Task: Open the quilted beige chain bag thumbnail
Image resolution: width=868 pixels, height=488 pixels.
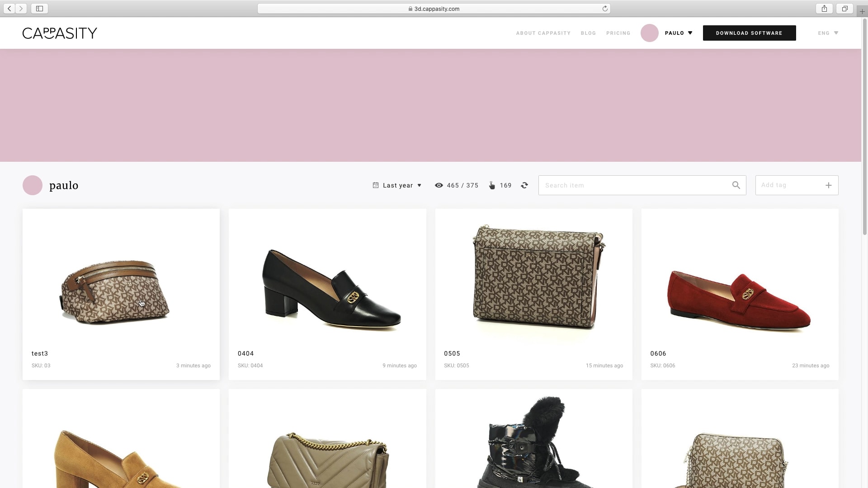Action: [x=328, y=460]
